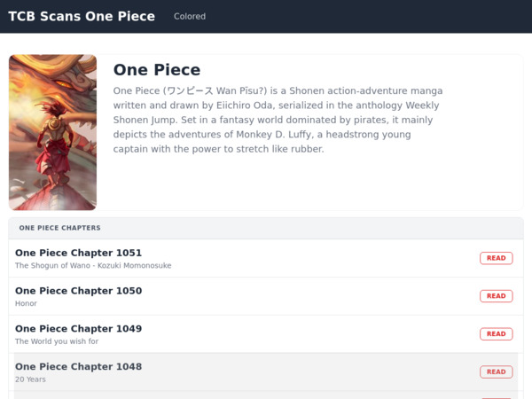Click the "20 Years" chapter subtitle
The image size is (532, 399).
30,379
